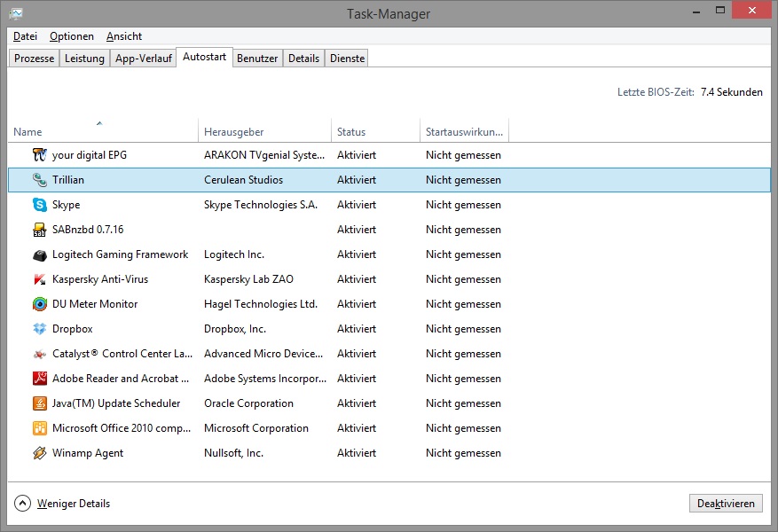Click Aktiviert status in the Winamp Agent row
Image resolution: width=778 pixels, height=532 pixels.
click(x=357, y=453)
